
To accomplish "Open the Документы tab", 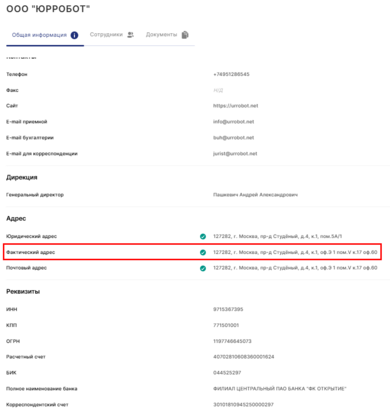I will coord(167,35).
